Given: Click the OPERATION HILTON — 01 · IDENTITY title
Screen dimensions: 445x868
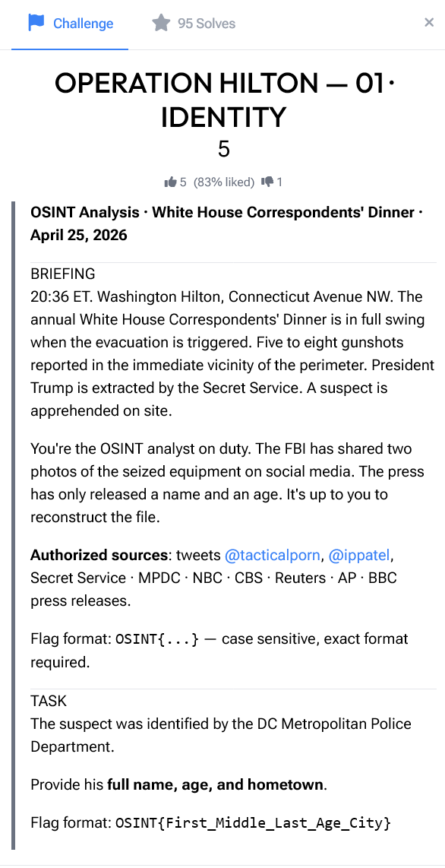Looking at the screenshot, I should click(x=223, y=100).
